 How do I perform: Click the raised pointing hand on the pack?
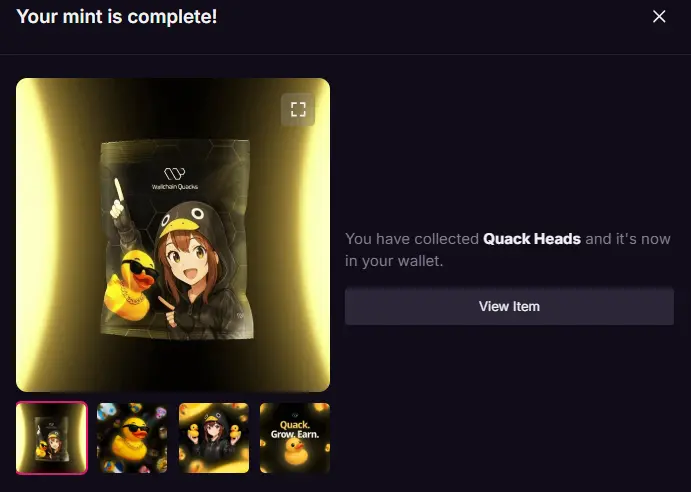(118, 199)
